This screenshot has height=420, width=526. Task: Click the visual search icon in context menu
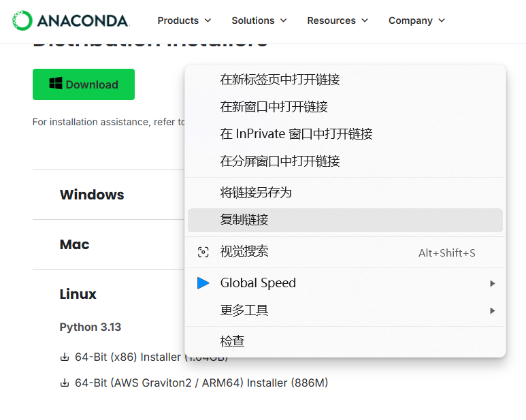click(203, 252)
